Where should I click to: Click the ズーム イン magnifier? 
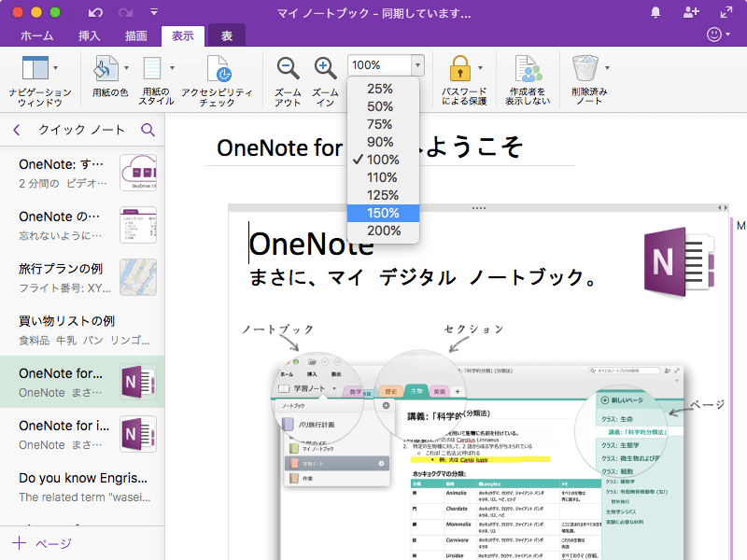coord(325,81)
